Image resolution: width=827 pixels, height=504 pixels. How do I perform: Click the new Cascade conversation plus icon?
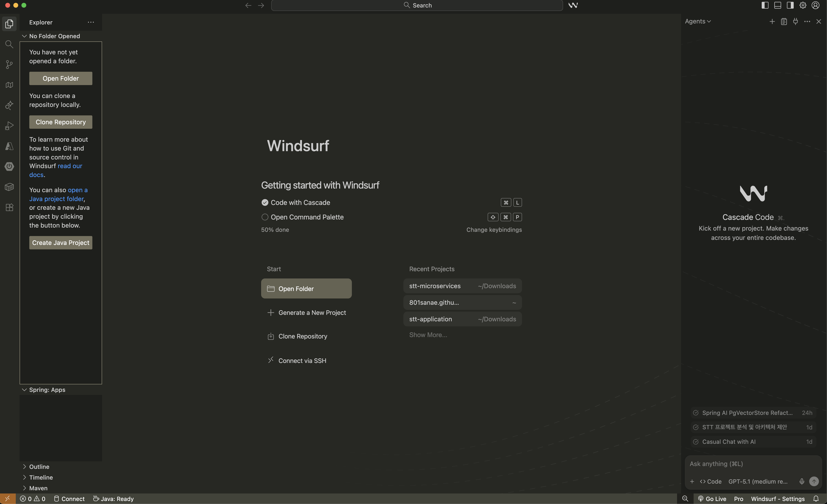(x=772, y=21)
